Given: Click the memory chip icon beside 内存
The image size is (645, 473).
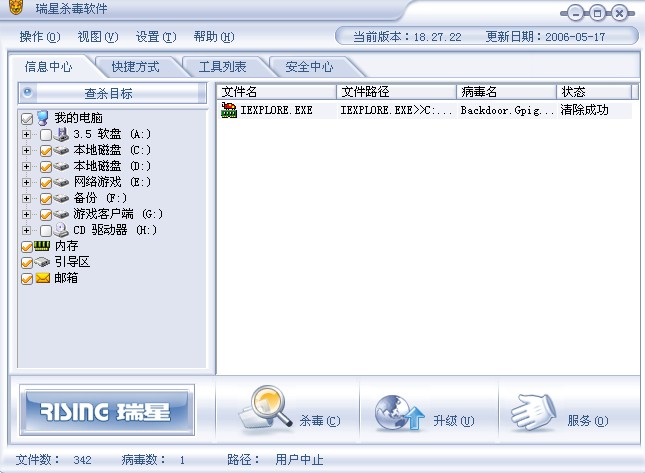Looking at the screenshot, I should (42, 246).
